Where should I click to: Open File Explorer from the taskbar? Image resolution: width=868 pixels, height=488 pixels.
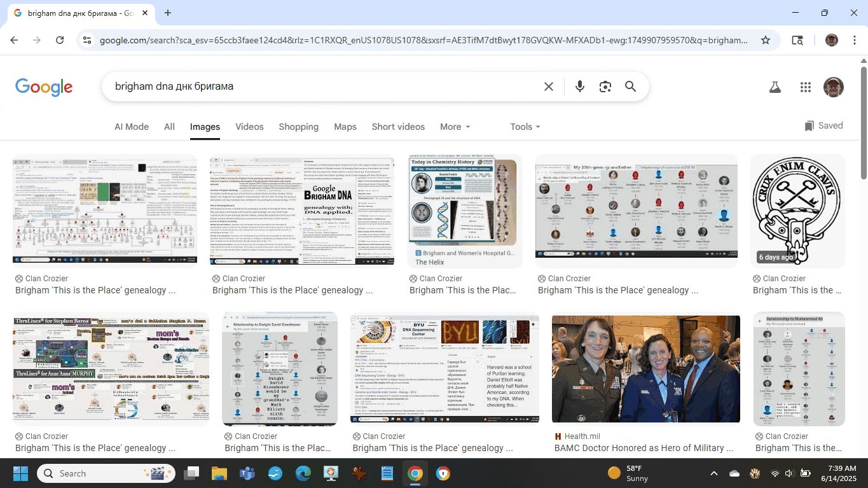click(219, 473)
